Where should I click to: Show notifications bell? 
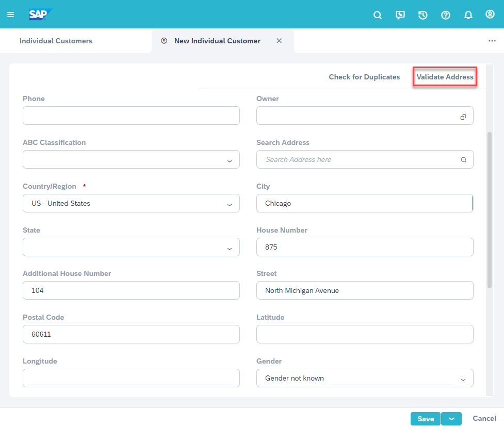(468, 15)
